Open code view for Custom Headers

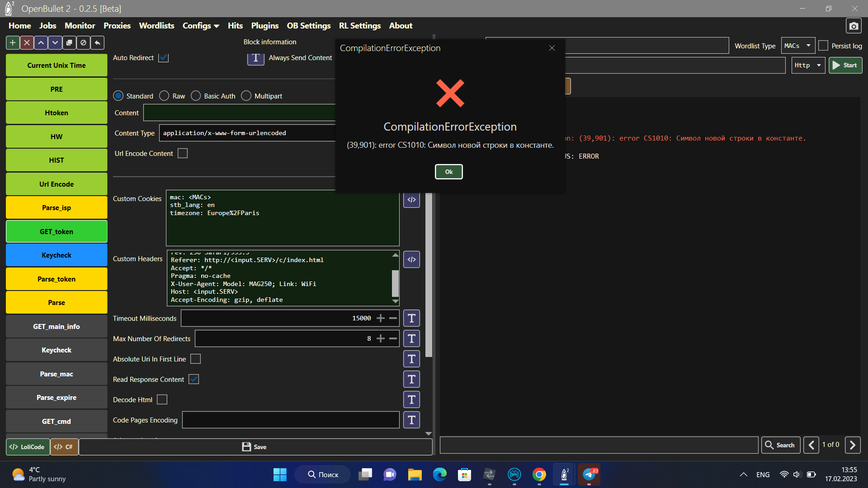[411, 259]
